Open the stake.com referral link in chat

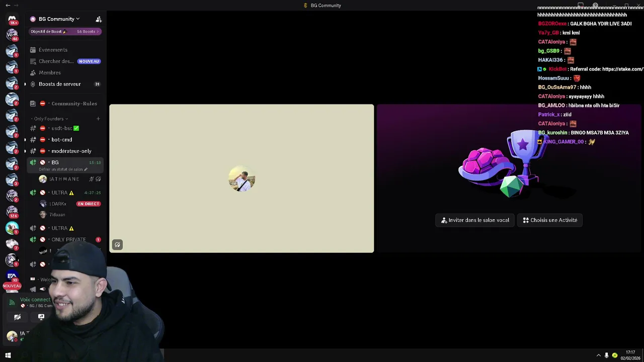623,69
